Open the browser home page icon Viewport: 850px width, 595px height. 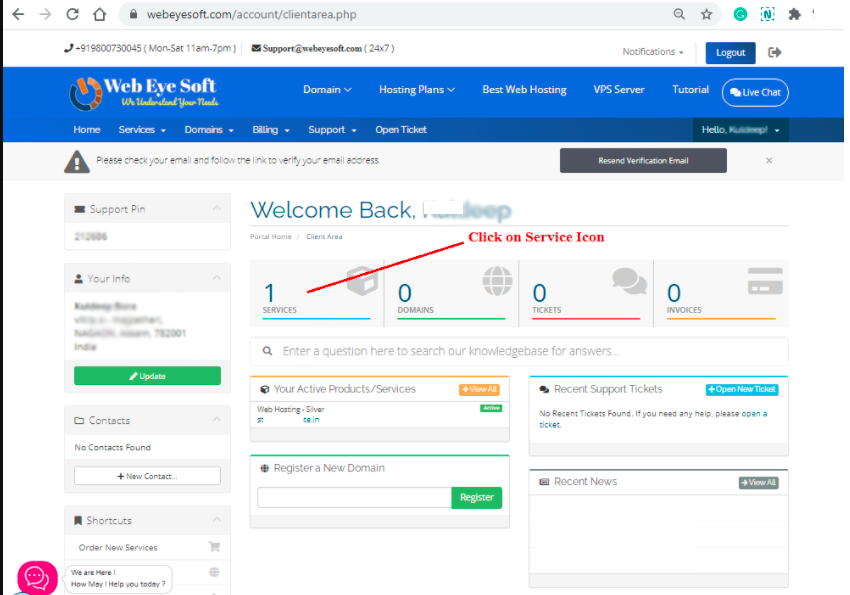click(100, 14)
